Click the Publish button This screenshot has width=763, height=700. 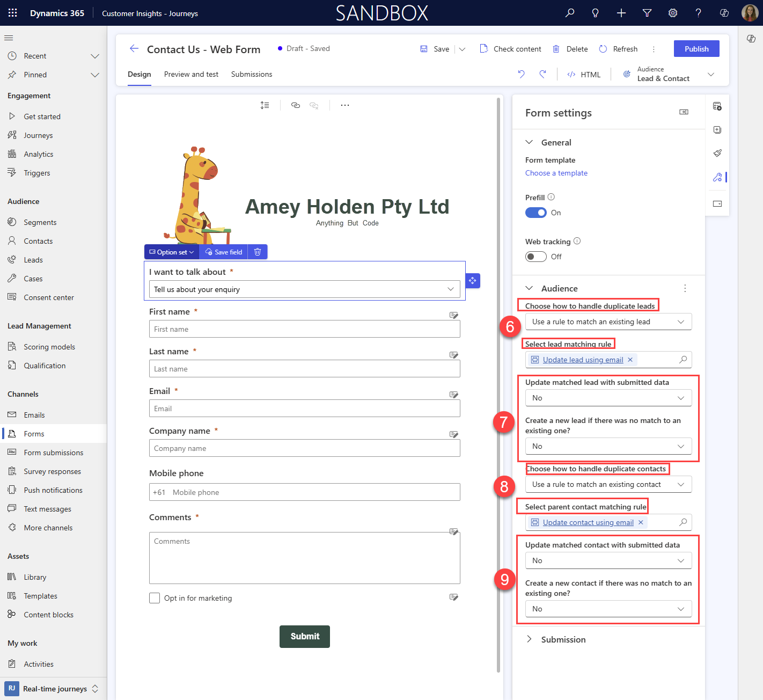696,49
